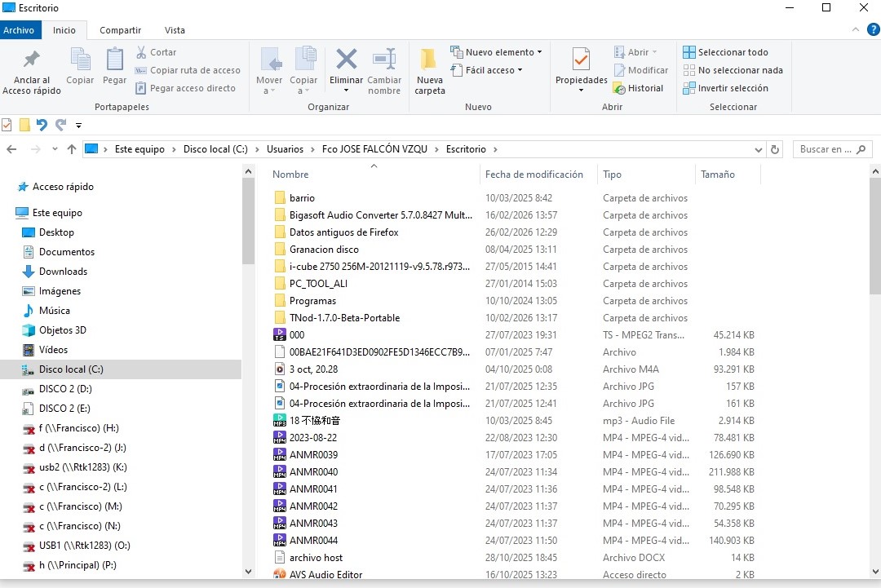
Task: Select DISCO 2 (D:) drive in sidebar
Action: (65, 389)
